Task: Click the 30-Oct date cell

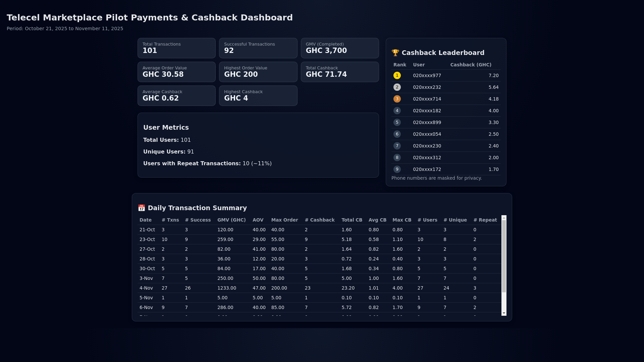Action: coord(147,268)
